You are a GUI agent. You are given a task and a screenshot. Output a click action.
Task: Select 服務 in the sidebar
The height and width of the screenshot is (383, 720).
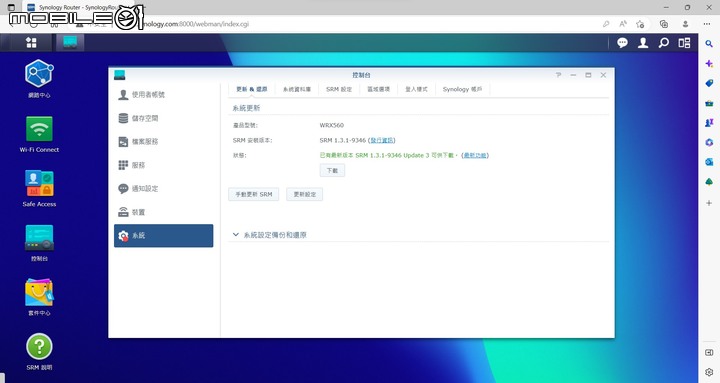click(163, 165)
